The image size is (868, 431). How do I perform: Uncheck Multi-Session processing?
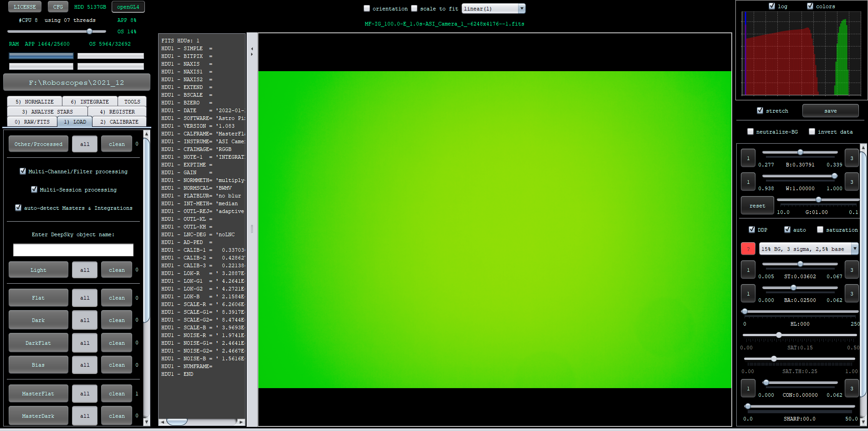pos(34,190)
